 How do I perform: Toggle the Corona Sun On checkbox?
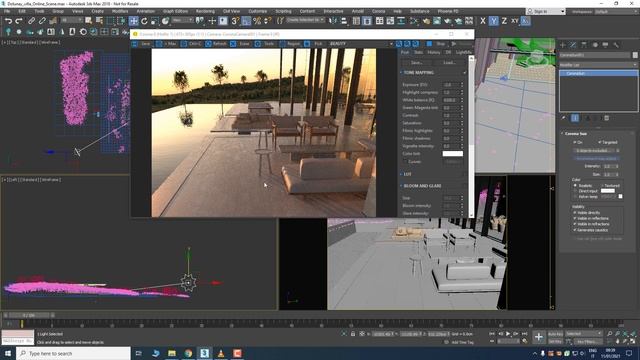coord(575,142)
